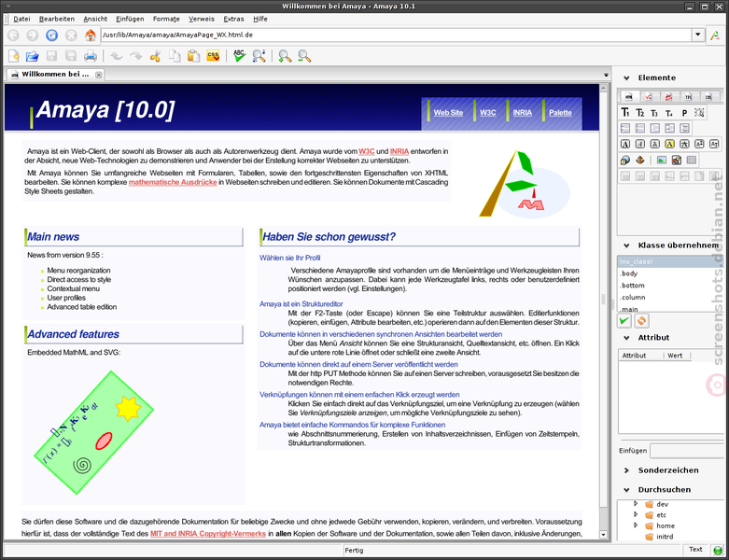Collapse the Elemente panel
729x560 pixels.
[x=626, y=78]
